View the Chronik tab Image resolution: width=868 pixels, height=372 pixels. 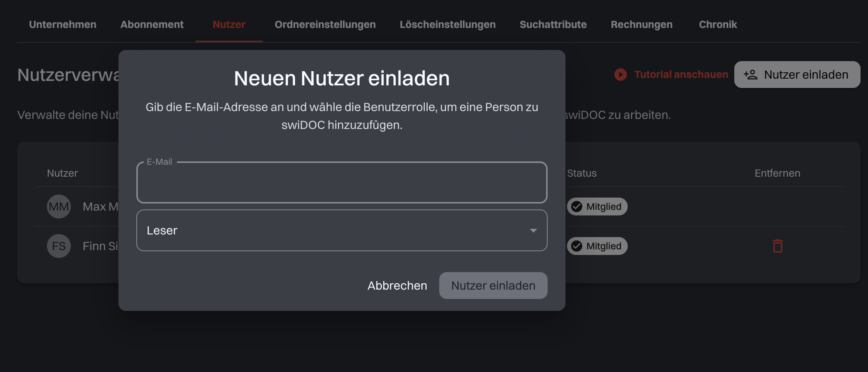(x=717, y=25)
